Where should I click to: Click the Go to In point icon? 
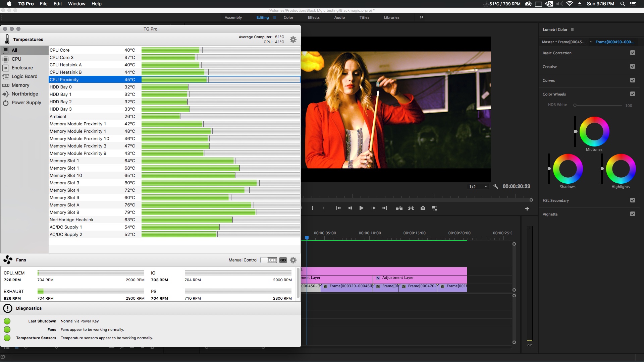coord(338,208)
